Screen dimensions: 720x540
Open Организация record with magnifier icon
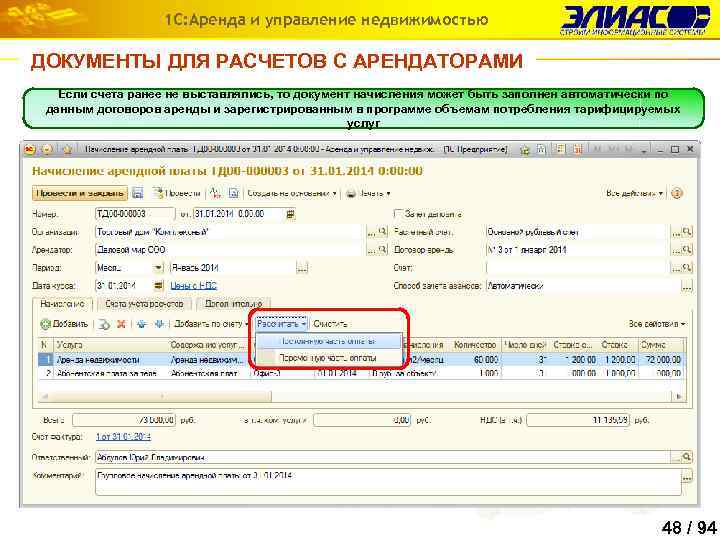382,232
